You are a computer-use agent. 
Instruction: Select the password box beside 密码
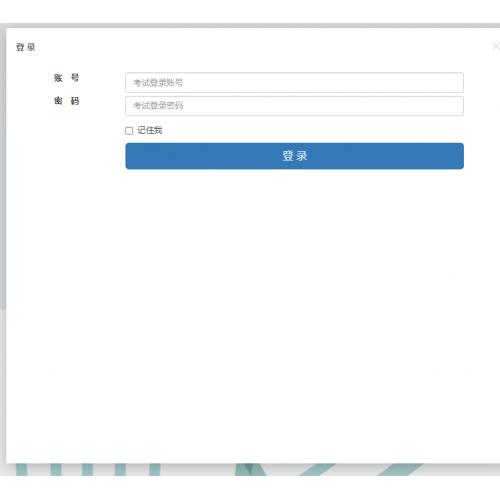coord(294,106)
